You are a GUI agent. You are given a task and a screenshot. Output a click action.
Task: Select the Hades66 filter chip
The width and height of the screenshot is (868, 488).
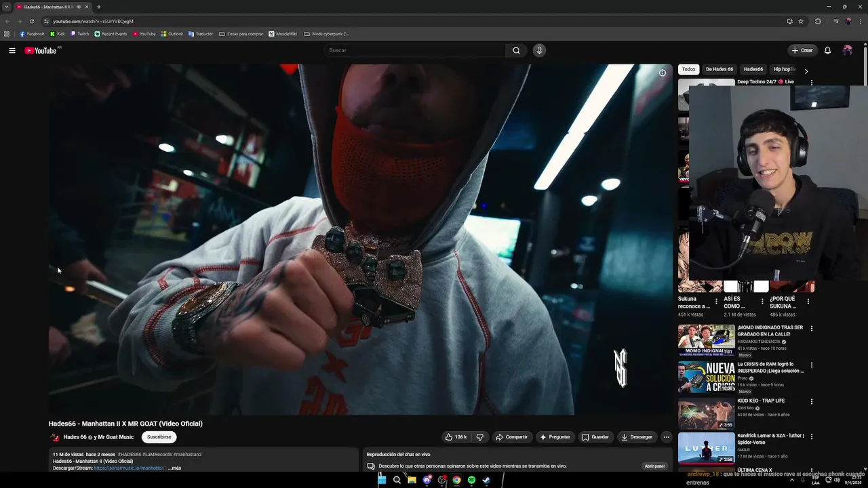753,69
